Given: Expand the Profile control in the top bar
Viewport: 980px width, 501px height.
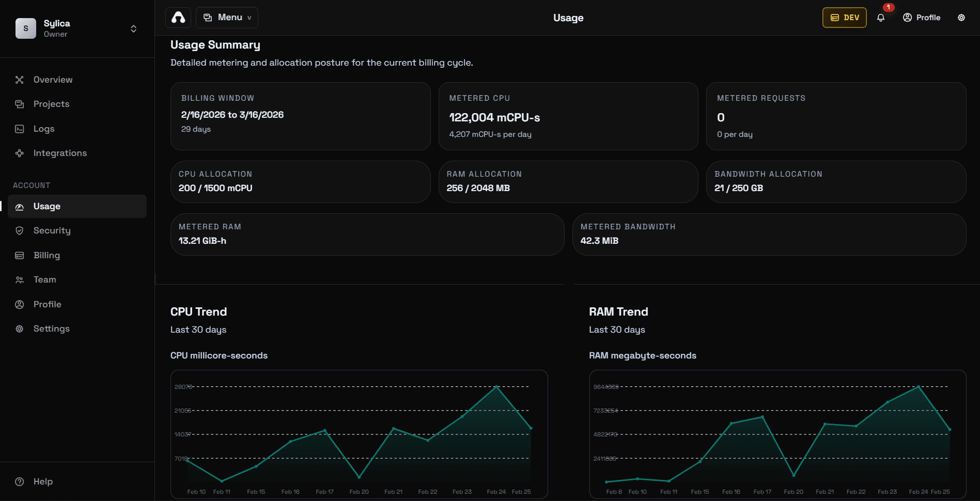Looking at the screenshot, I should pyautogui.click(x=921, y=17).
